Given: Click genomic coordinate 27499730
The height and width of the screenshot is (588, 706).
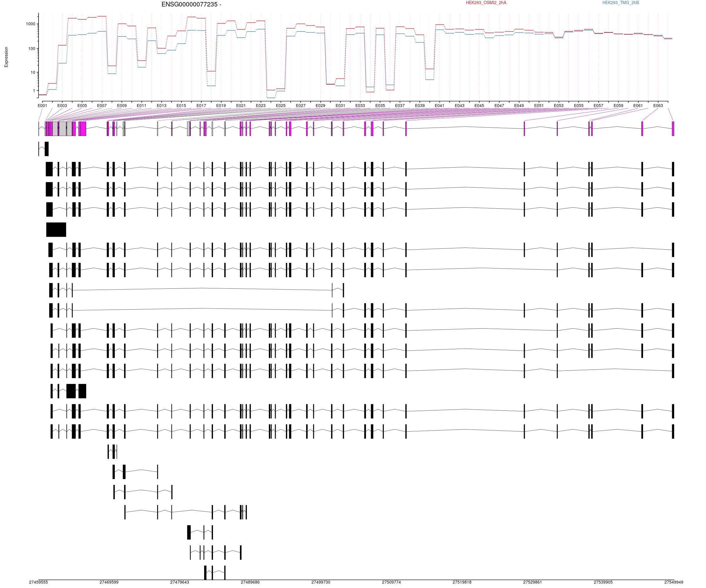Looking at the screenshot, I should pos(321,582).
